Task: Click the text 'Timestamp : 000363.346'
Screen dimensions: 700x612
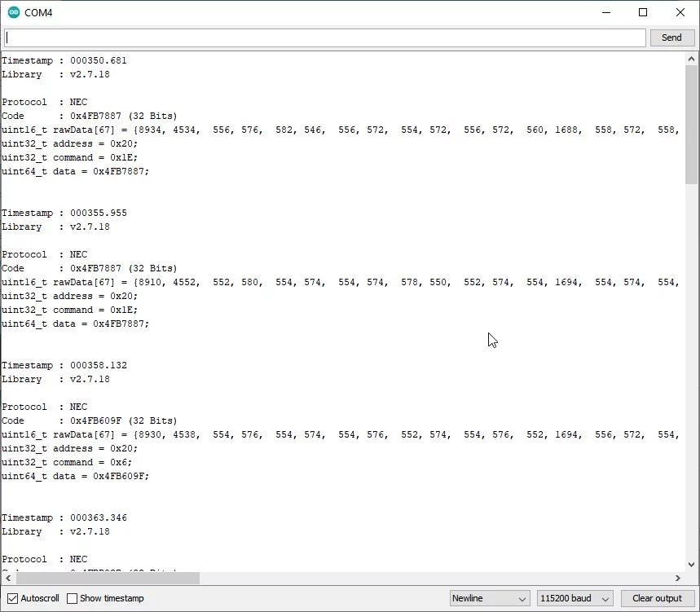Action: [64, 517]
